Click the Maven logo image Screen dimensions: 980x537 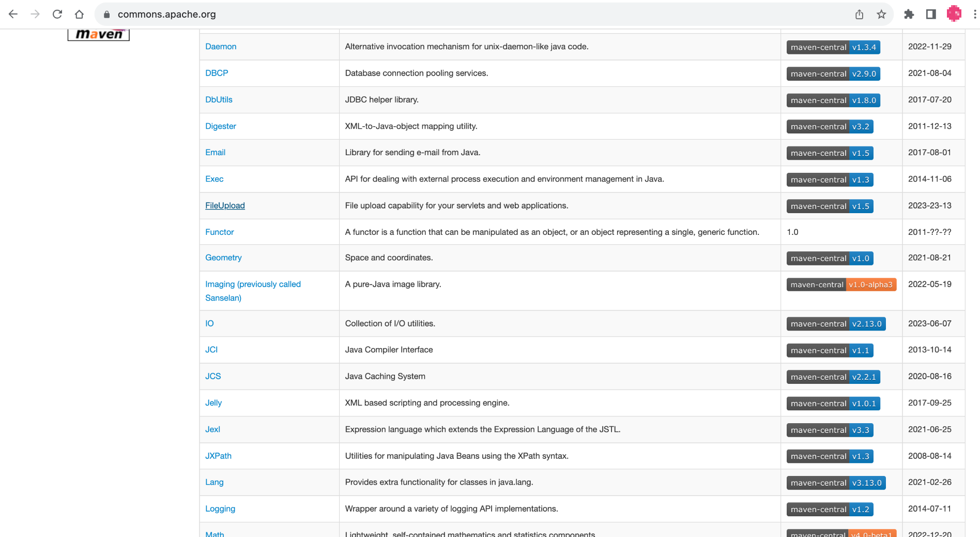(x=98, y=35)
